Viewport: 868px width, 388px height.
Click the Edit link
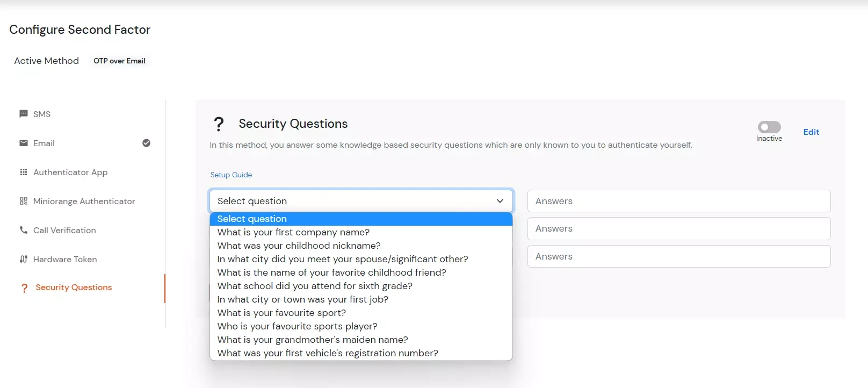point(811,132)
